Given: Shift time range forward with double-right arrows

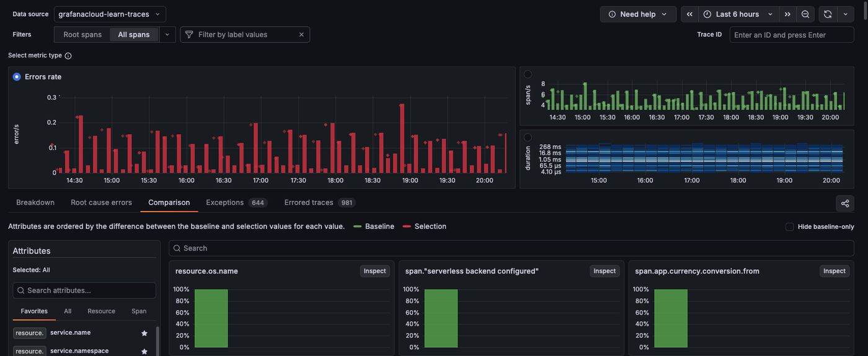Looking at the screenshot, I should click(787, 14).
